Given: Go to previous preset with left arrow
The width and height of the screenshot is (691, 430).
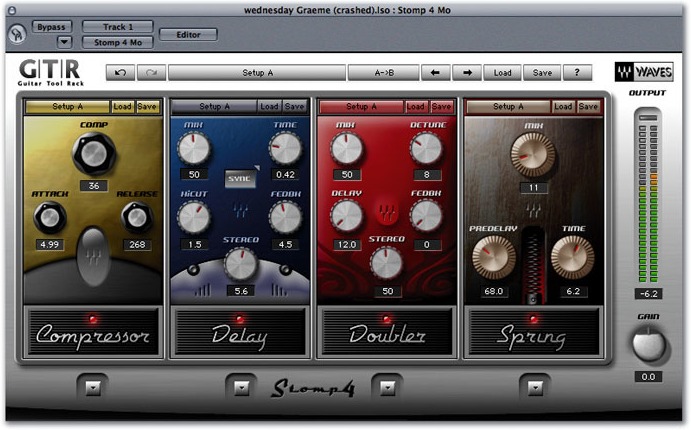Looking at the screenshot, I should tap(435, 73).
